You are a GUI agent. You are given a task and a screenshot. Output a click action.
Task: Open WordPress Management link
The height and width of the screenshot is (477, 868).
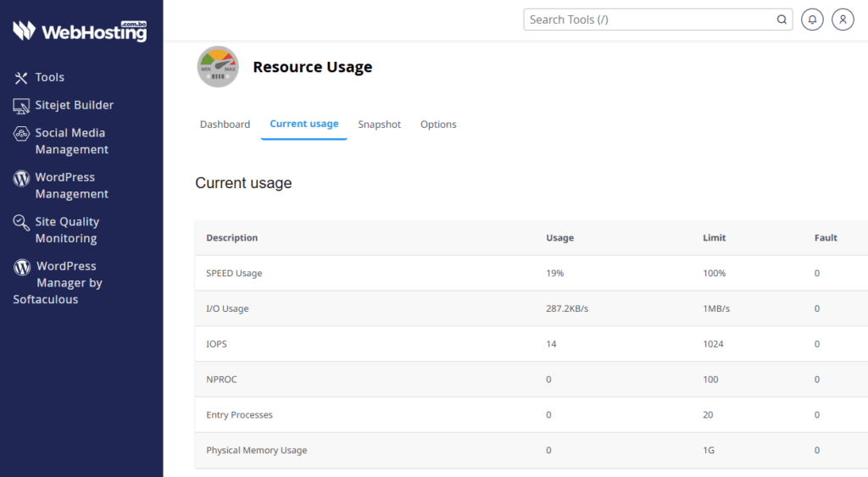[x=71, y=186]
